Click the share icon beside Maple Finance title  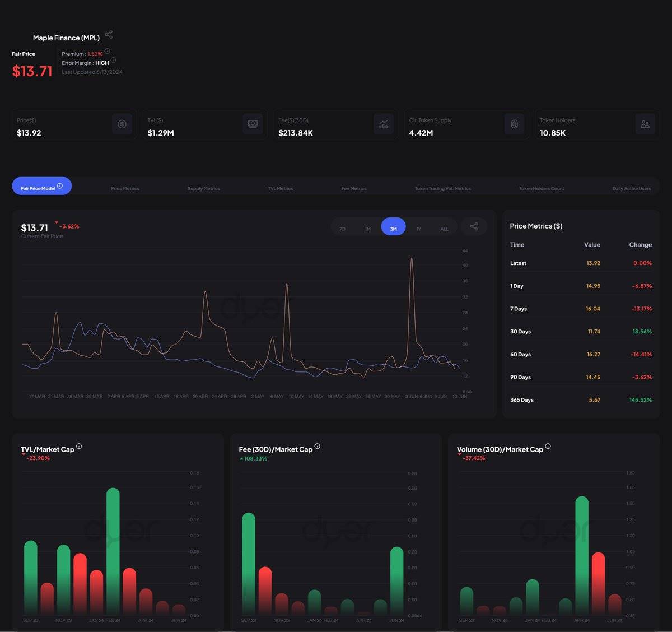point(109,35)
